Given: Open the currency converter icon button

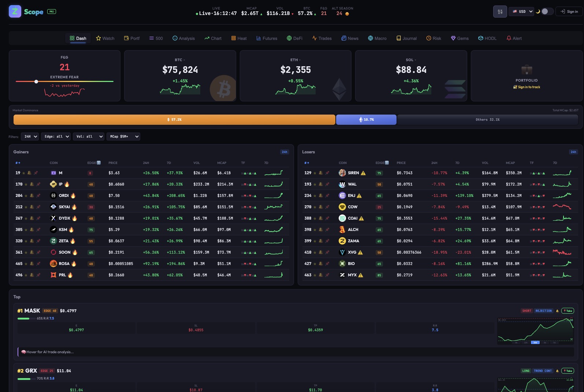Looking at the screenshot, I should click(500, 11).
